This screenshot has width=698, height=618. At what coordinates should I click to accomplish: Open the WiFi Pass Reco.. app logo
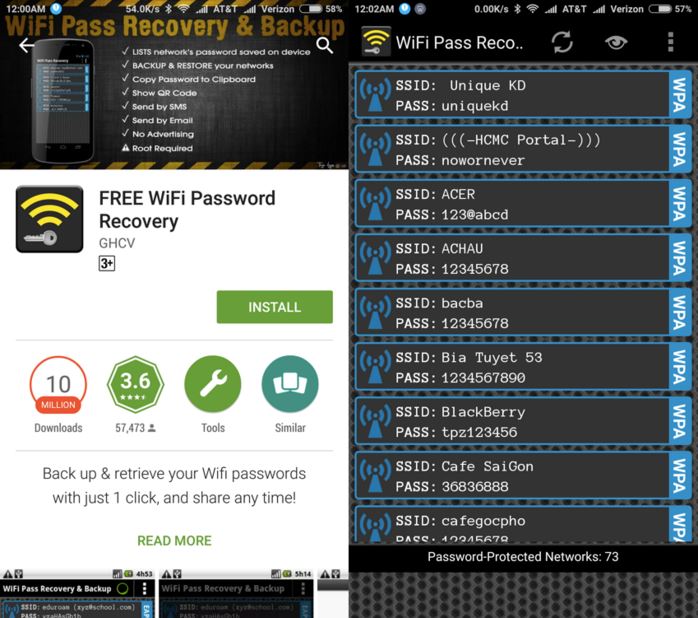click(x=376, y=42)
